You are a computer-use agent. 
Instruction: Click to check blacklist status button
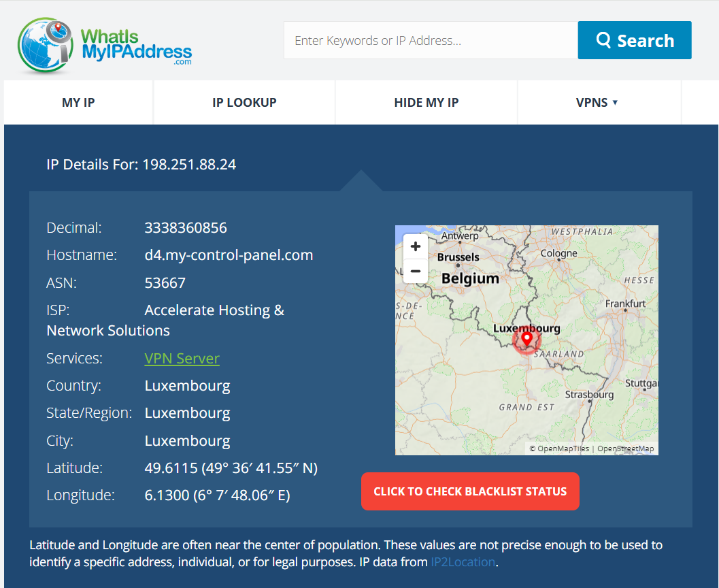coord(470,491)
